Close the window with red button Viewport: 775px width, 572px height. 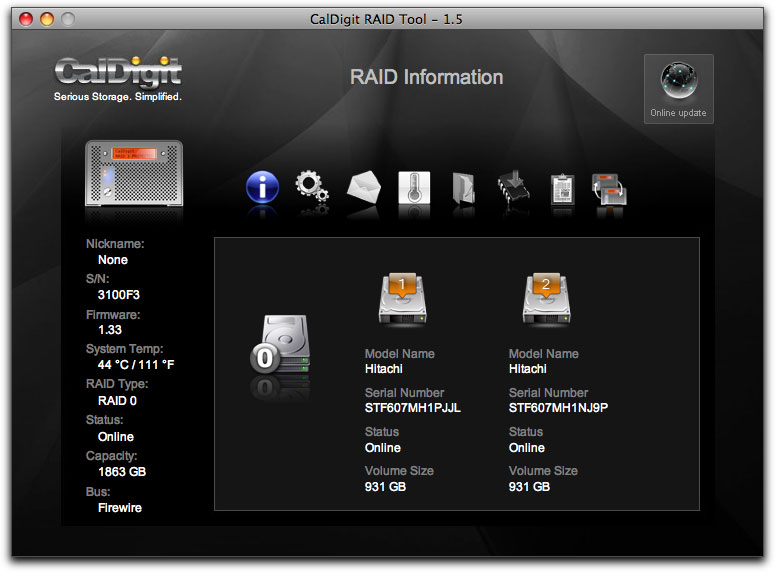pyautogui.click(x=26, y=19)
